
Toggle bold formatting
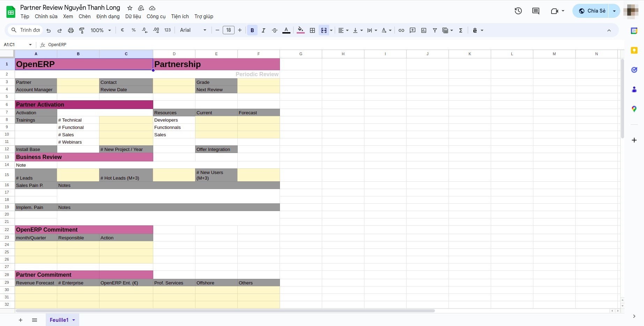252,30
